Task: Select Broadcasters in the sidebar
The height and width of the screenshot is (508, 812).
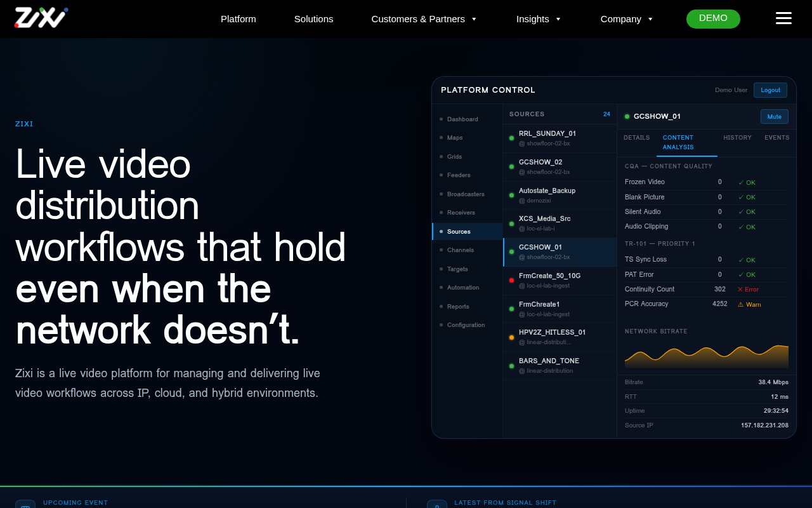Action: (468, 194)
